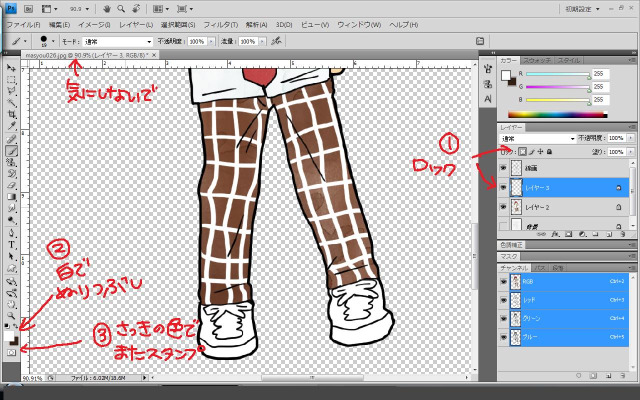Switch to the スウォッチ tab
The image size is (640, 400).
click(538, 60)
